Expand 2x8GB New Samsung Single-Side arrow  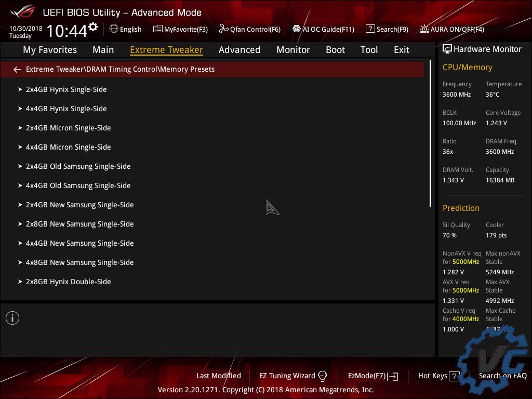[20, 224]
